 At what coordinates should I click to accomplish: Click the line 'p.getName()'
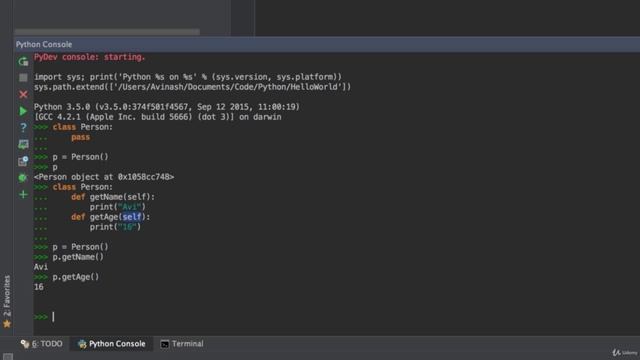(78, 257)
